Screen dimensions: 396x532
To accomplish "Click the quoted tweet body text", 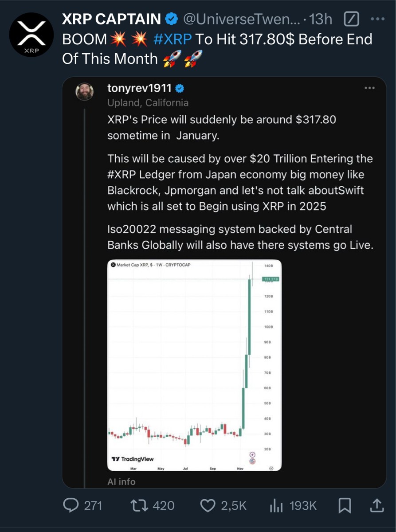I will pos(239,183).
